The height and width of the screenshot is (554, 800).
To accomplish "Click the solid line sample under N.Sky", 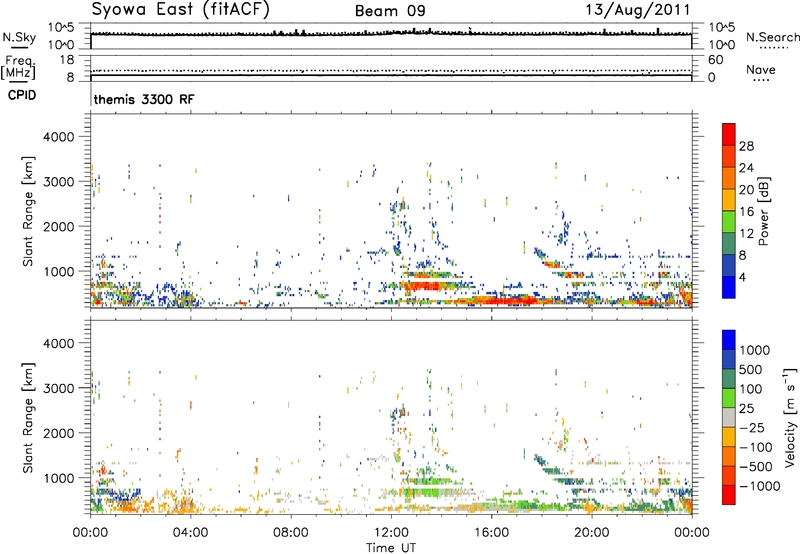I will [x=19, y=47].
